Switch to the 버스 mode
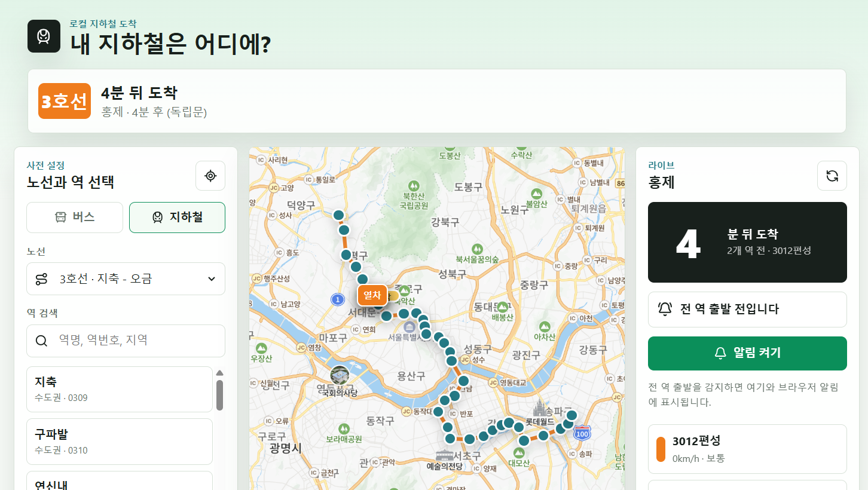This screenshot has width=868, height=490. [x=75, y=218]
